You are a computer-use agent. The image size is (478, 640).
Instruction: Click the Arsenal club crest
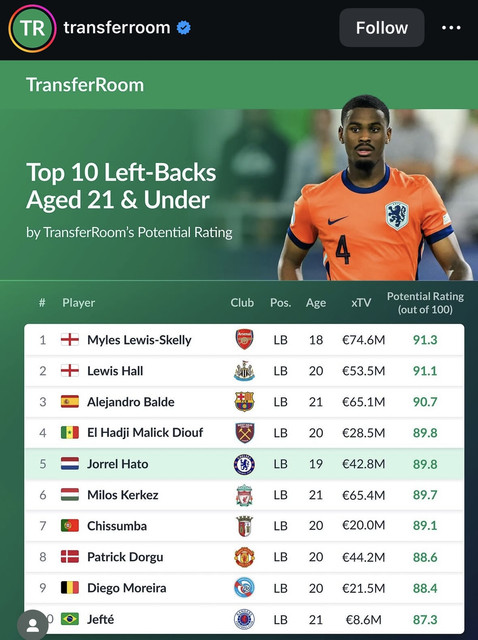[x=245, y=339]
